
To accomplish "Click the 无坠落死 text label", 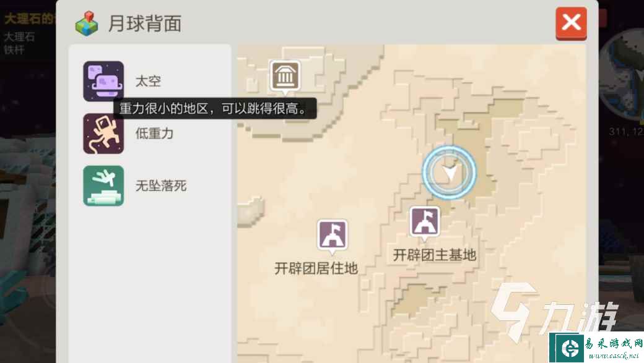I will (x=161, y=186).
